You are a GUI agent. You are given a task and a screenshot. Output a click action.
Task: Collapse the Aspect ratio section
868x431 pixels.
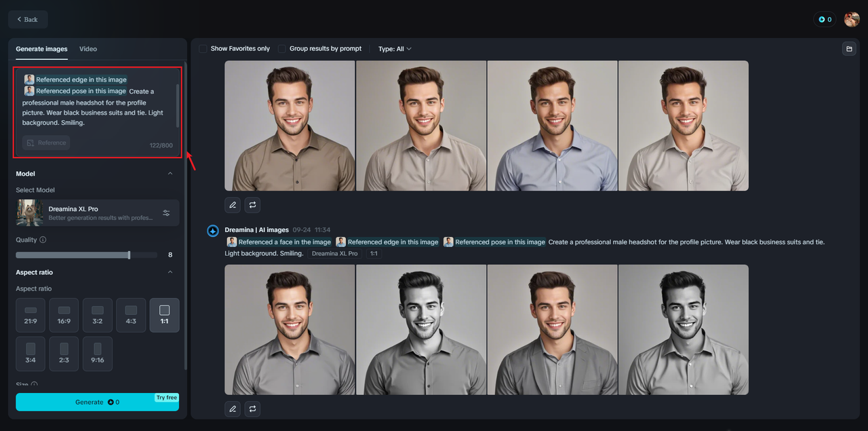point(170,272)
